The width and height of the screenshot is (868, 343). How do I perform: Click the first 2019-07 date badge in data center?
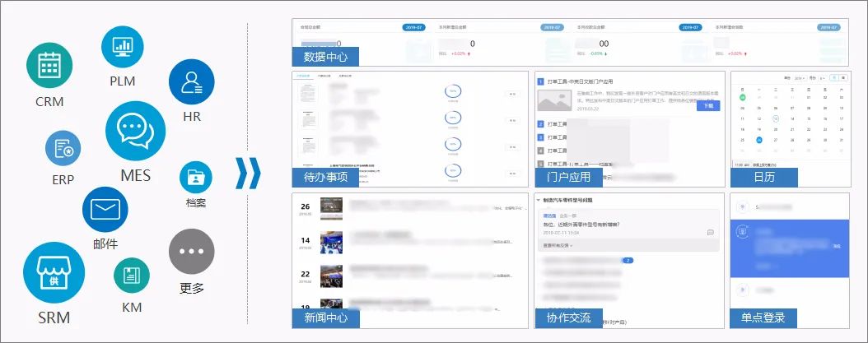[x=413, y=27]
